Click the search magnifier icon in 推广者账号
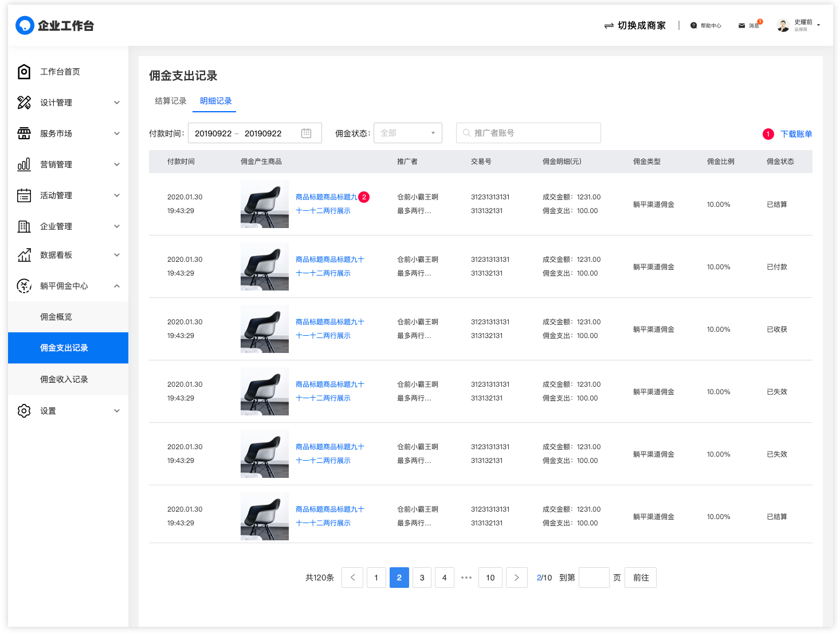 [467, 133]
